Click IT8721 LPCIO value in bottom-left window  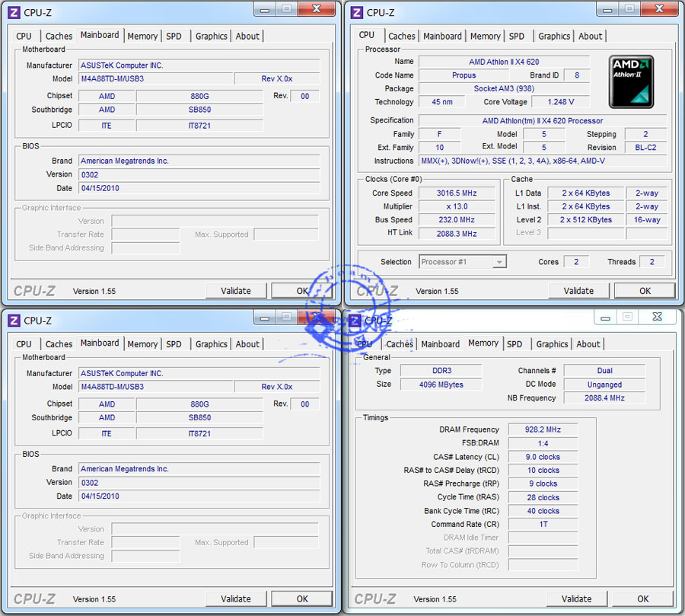tap(199, 433)
